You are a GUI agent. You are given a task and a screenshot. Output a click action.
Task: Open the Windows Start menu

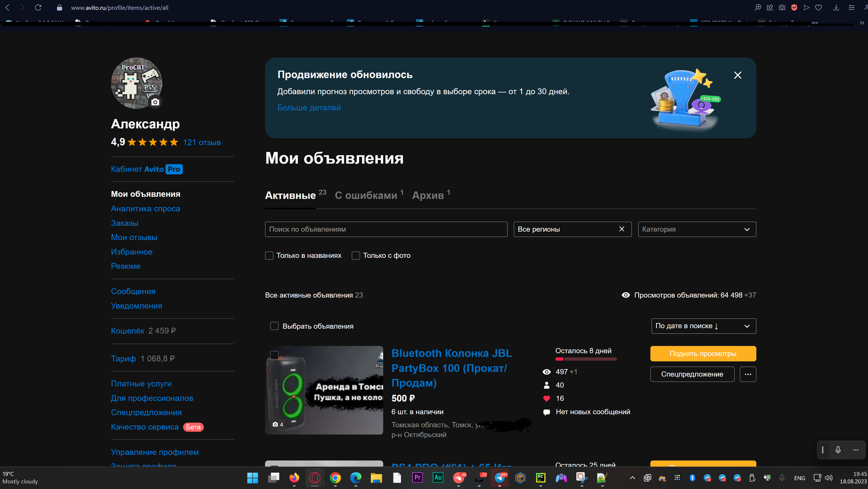click(x=253, y=478)
